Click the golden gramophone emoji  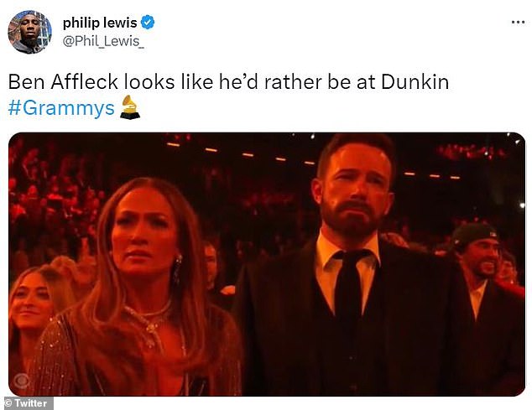pos(129,107)
